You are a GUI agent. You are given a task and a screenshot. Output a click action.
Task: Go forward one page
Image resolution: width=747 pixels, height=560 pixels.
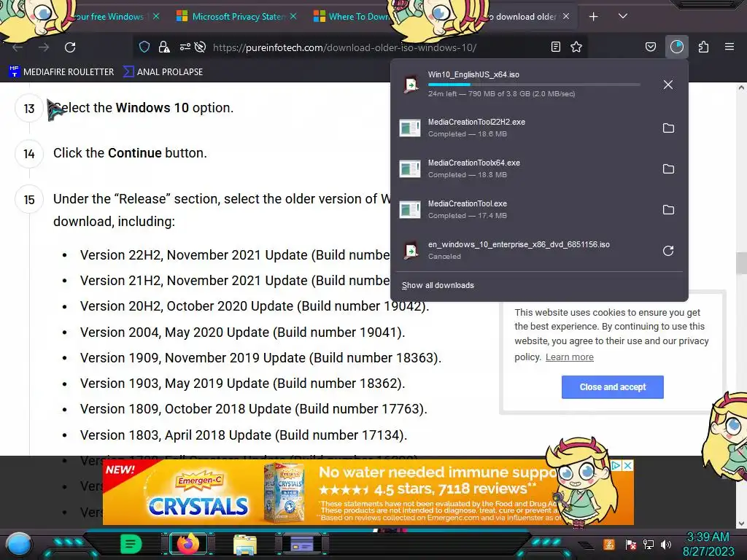[x=44, y=47]
